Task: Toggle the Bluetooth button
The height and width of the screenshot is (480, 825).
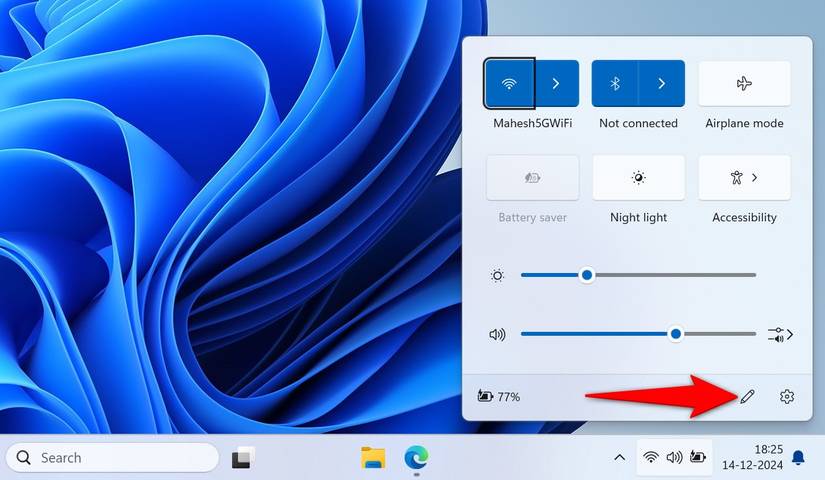Action: (x=615, y=83)
